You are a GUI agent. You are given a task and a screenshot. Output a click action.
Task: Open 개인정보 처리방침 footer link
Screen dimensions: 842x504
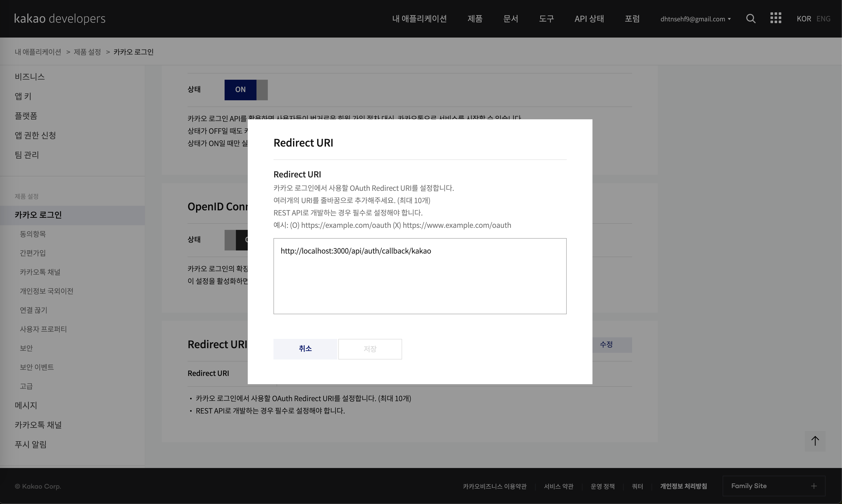point(683,486)
